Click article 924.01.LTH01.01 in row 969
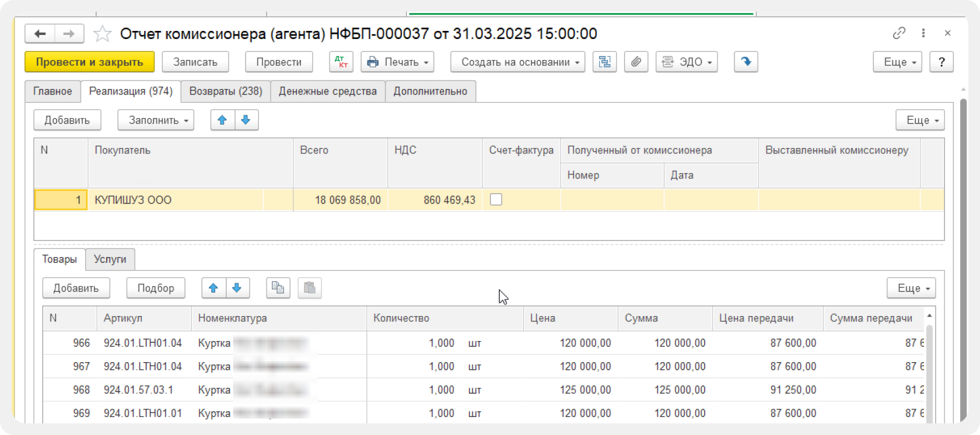This screenshot has width=980, height=435. [x=143, y=413]
